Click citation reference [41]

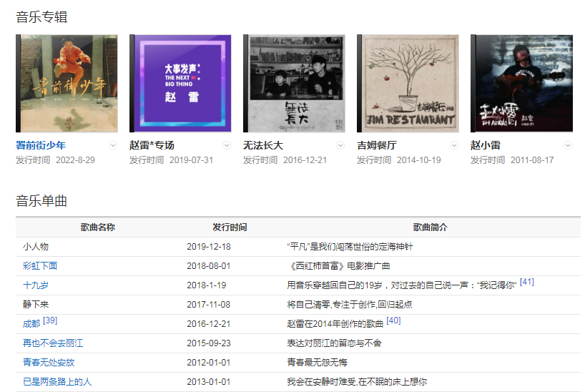point(526,283)
